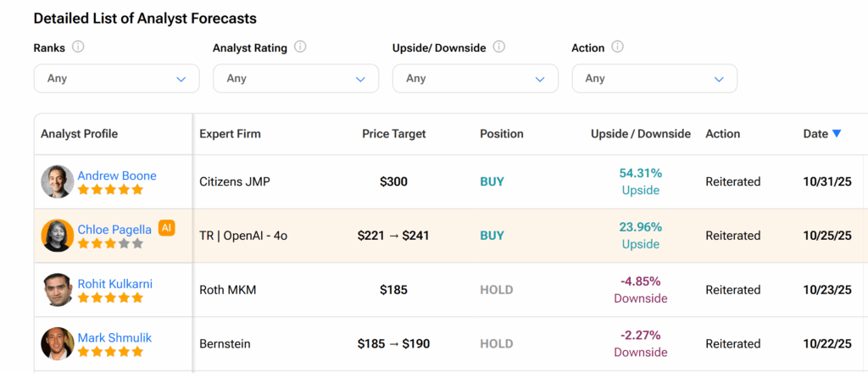This screenshot has width=868, height=373.
Task: Click the Position column header
Action: 502,134
